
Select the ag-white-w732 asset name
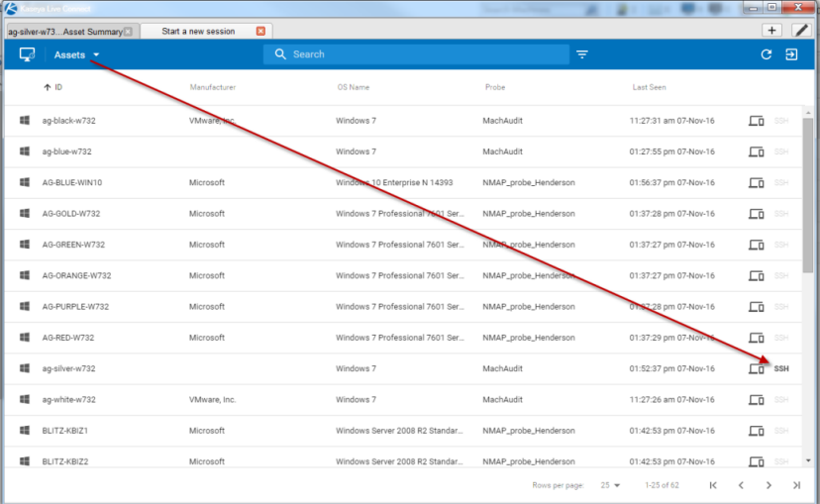pos(69,399)
